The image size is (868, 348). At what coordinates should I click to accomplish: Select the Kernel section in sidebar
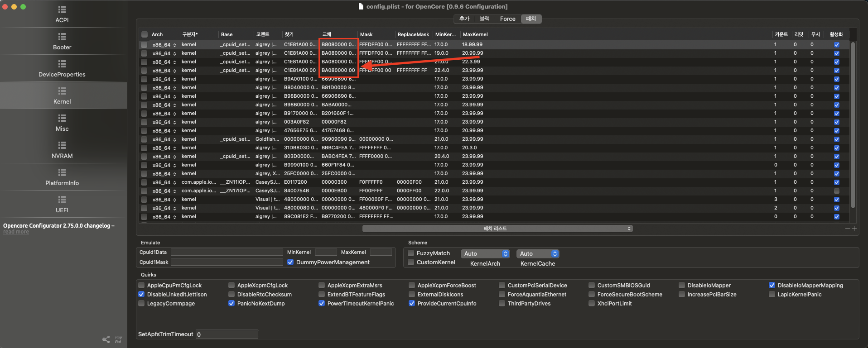click(62, 95)
